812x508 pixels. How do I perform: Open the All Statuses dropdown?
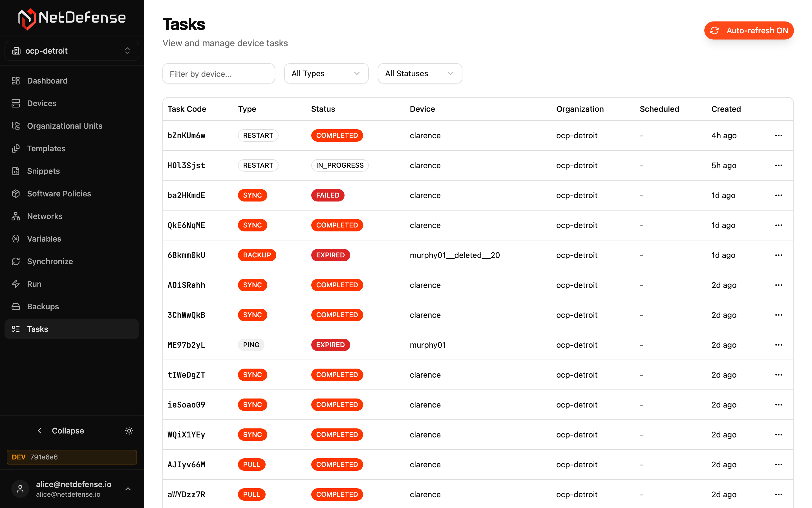coord(420,73)
